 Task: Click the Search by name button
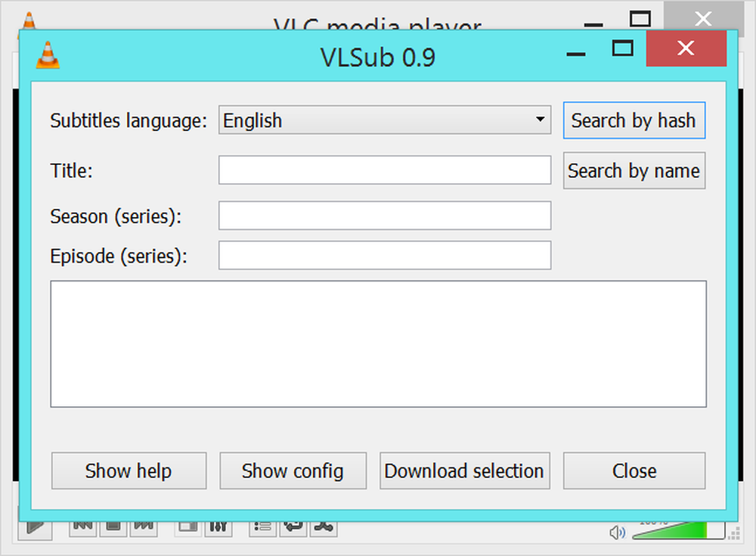pyautogui.click(x=634, y=171)
